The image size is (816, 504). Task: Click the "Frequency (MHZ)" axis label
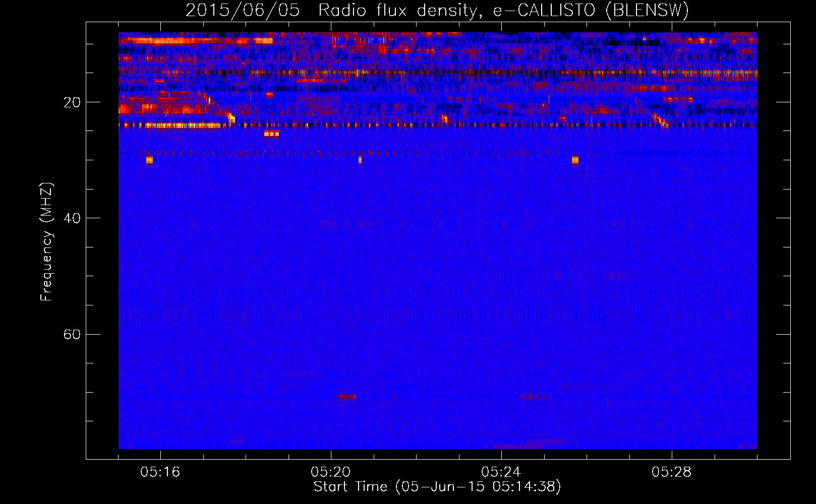point(46,242)
